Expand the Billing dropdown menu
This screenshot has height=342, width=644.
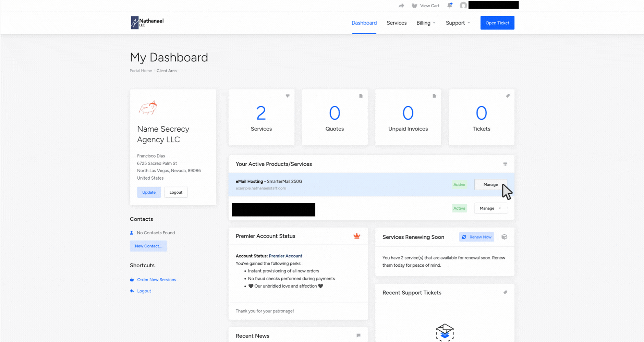pyautogui.click(x=426, y=23)
